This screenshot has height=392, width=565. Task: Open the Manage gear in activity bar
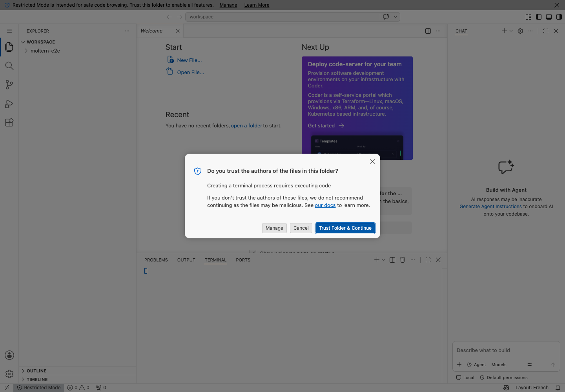(9, 374)
